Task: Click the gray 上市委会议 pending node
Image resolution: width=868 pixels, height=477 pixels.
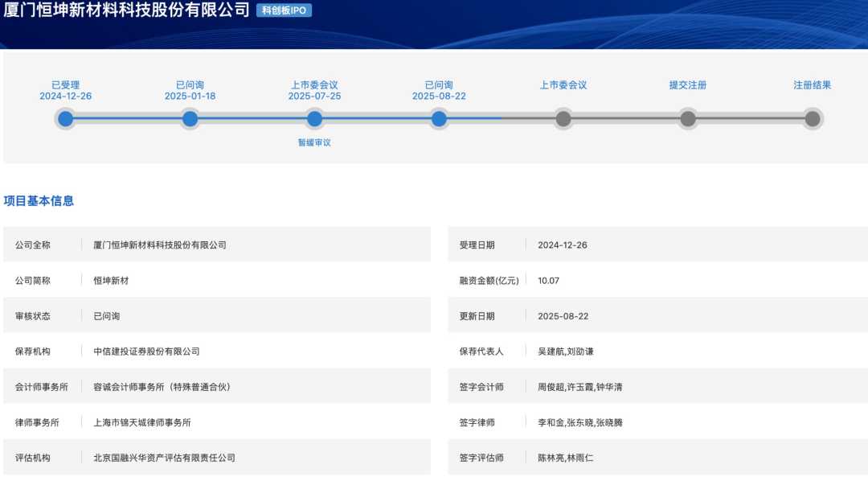Action: click(563, 118)
